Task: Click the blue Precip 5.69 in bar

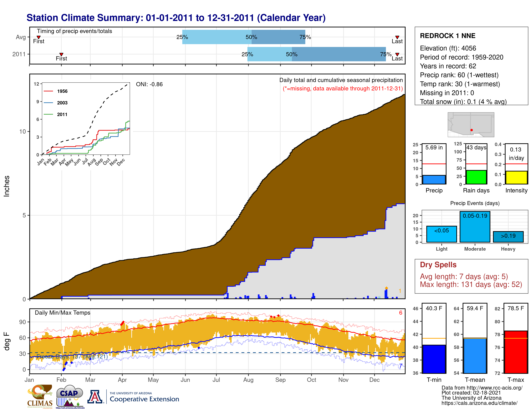Action: [434, 180]
